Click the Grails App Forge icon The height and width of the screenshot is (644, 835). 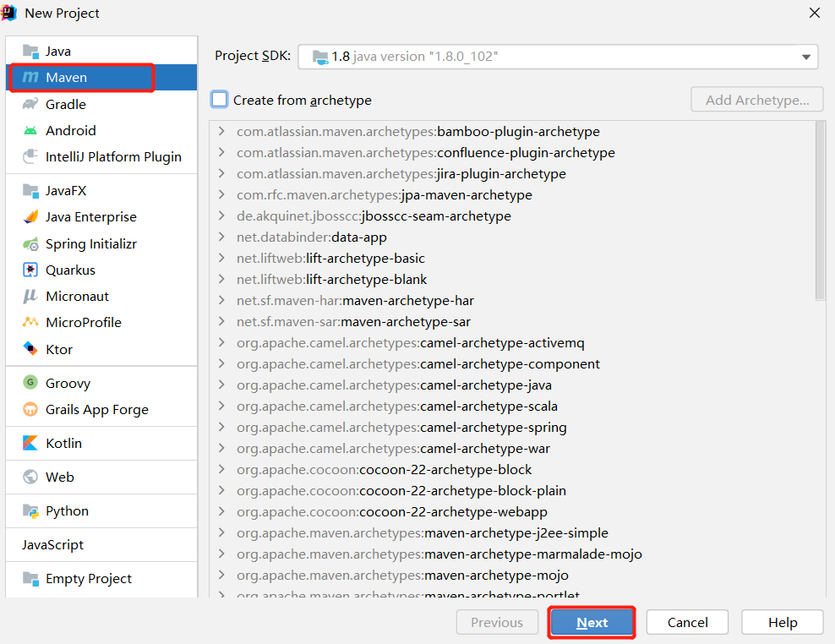31,409
